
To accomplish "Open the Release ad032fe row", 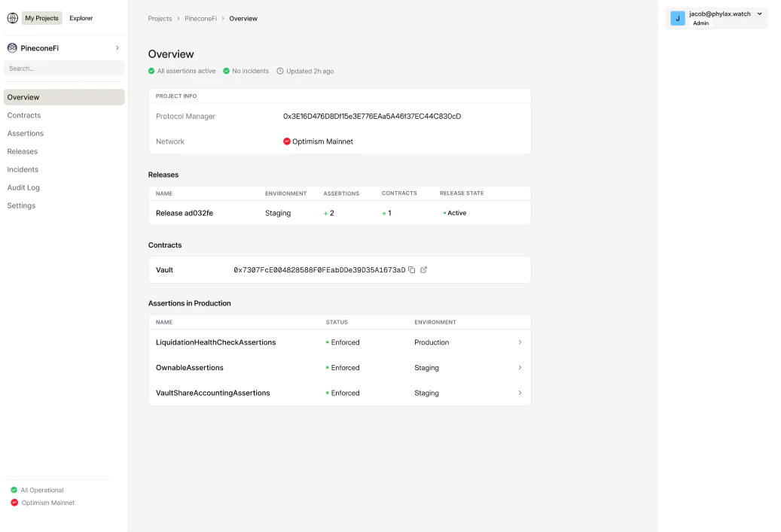I will point(340,213).
